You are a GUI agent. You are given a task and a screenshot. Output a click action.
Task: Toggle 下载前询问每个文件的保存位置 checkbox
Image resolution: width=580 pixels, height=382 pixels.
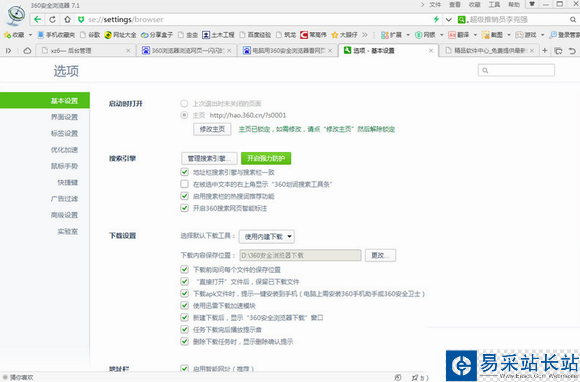coord(184,270)
